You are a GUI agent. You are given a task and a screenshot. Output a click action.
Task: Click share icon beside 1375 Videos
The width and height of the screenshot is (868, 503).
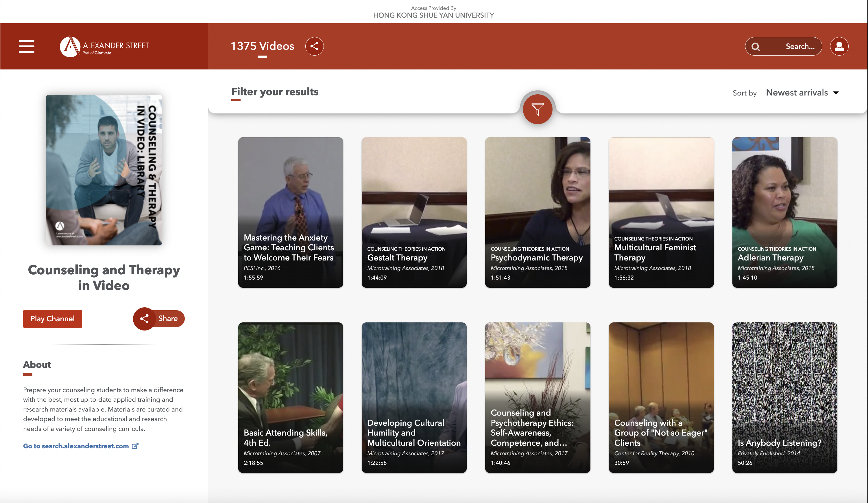point(314,46)
